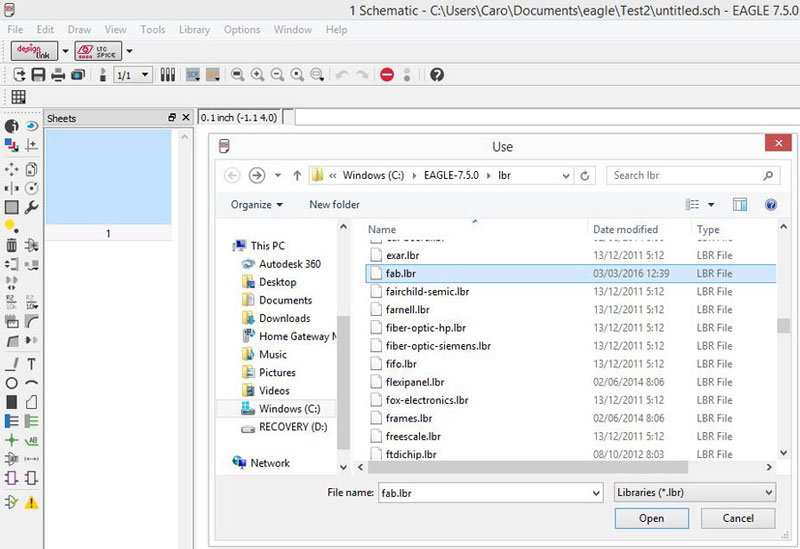
Task: Open the Grid settings icon
Action: tap(18, 97)
